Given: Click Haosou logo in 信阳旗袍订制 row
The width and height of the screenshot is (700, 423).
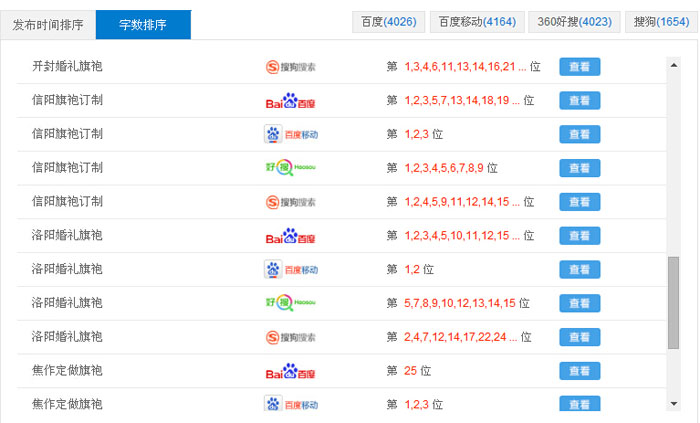Looking at the screenshot, I should (291, 168).
